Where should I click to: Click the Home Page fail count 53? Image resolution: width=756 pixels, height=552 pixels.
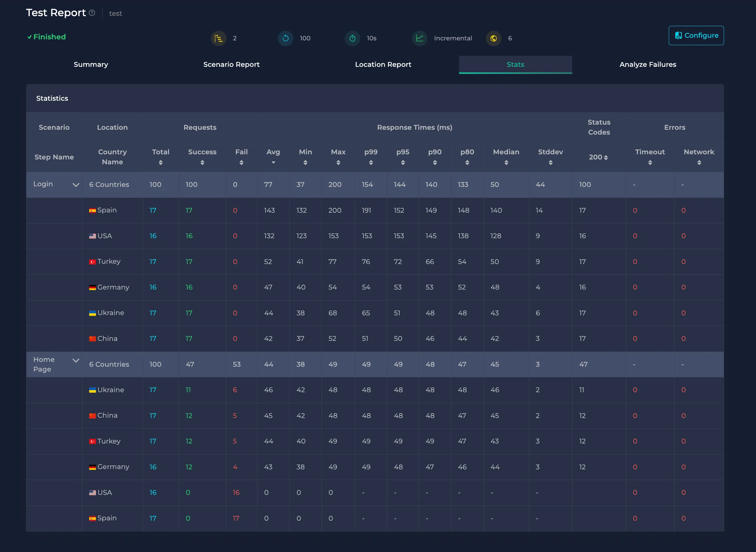coord(237,364)
